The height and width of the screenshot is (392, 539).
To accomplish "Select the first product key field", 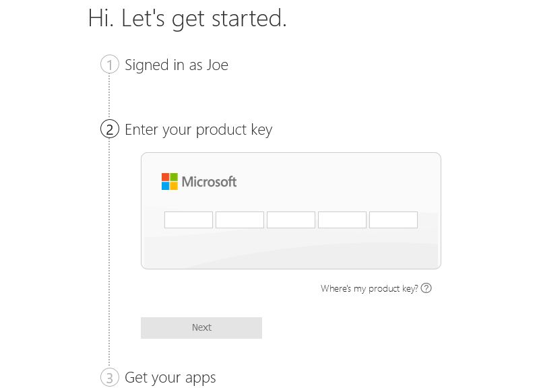I will pos(189,220).
